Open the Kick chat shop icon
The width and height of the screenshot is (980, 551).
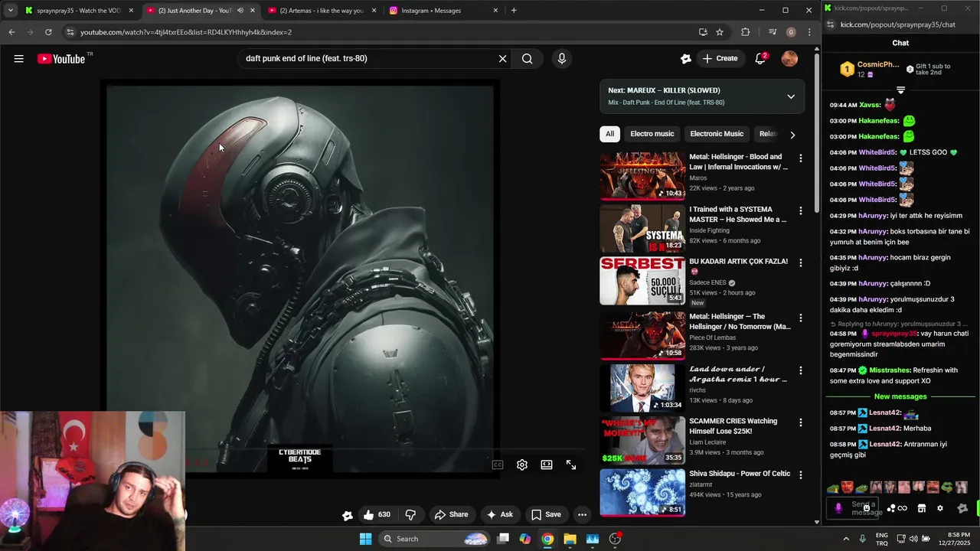(922, 508)
